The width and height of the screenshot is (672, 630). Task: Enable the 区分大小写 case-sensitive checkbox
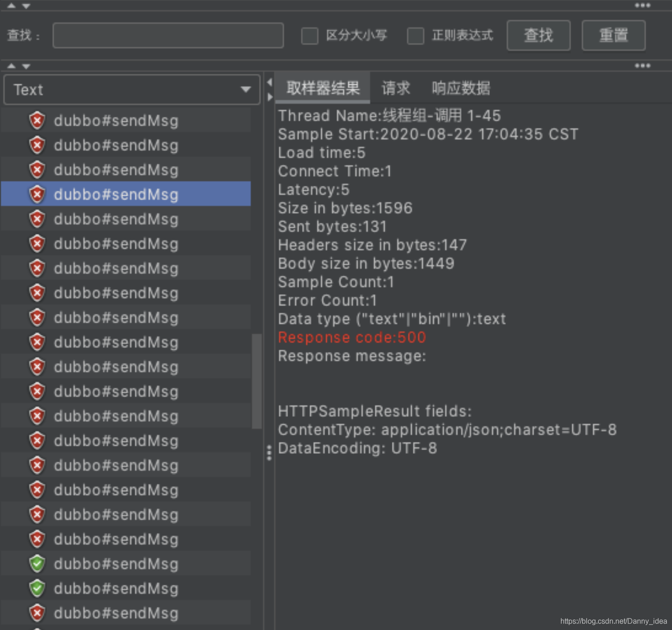click(x=310, y=36)
